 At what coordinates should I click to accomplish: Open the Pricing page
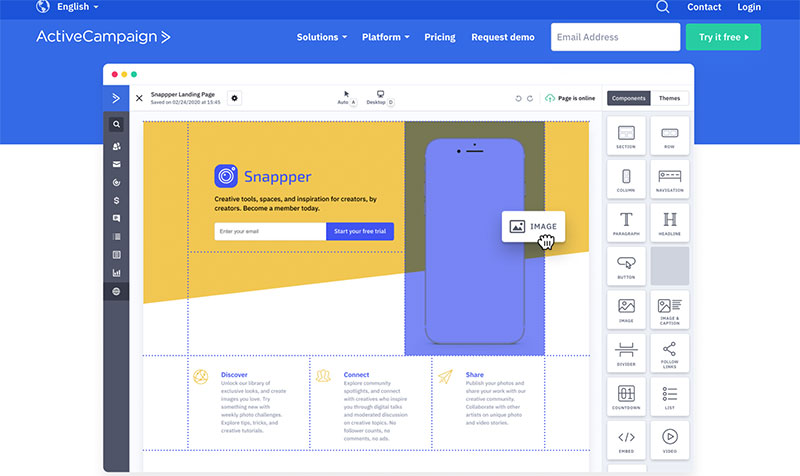click(x=440, y=37)
